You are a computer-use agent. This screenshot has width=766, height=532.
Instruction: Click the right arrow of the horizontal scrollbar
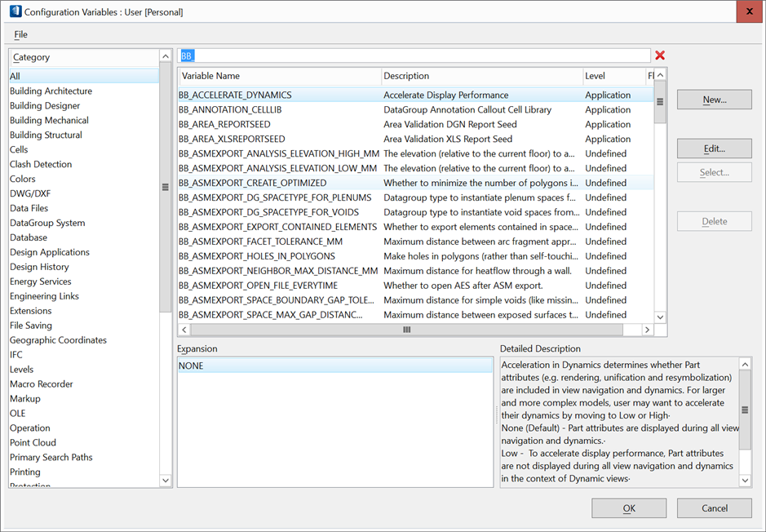(x=648, y=330)
